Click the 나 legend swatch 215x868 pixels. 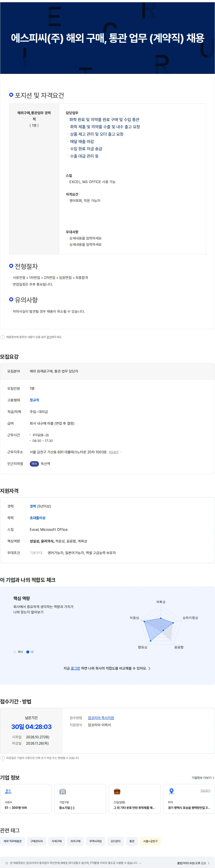[28, 652]
